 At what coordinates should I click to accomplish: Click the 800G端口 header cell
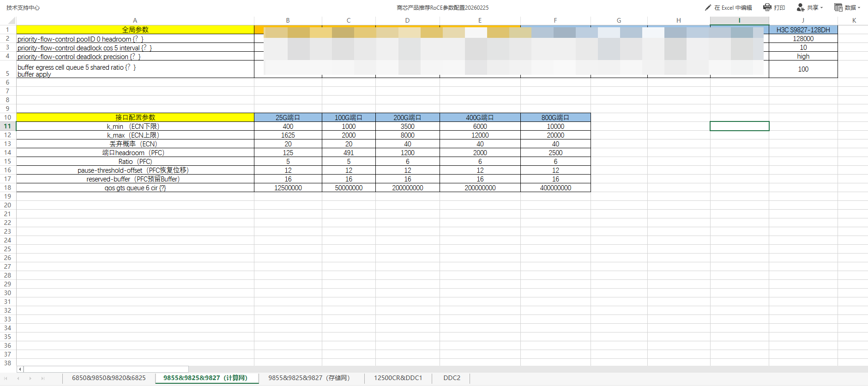tap(555, 117)
